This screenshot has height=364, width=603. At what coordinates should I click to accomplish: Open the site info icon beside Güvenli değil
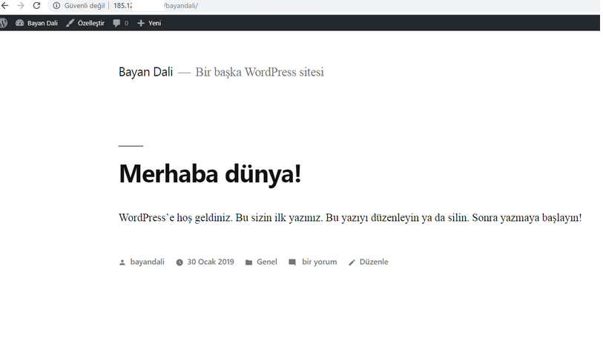point(56,6)
